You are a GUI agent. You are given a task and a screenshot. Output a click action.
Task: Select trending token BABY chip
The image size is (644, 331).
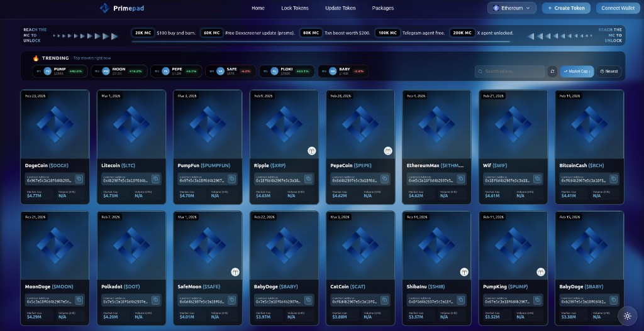click(343, 72)
